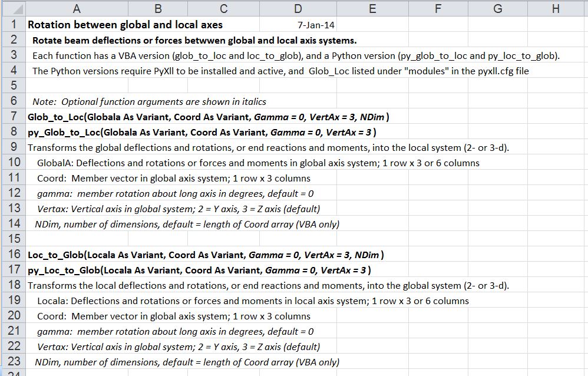
Task: Click the py_Loc_to_Glob function signature cell
Action: point(199,270)
